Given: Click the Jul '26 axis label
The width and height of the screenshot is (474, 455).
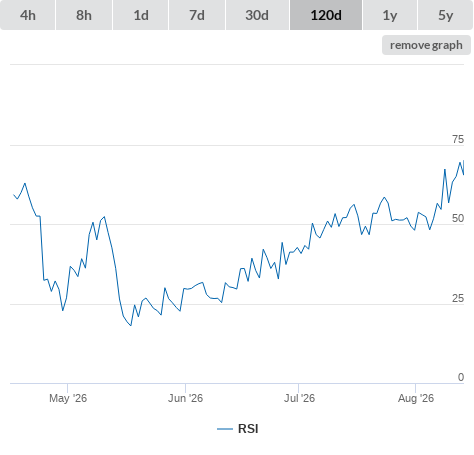Looking at the screenshot, I should (x=299, y=398).
